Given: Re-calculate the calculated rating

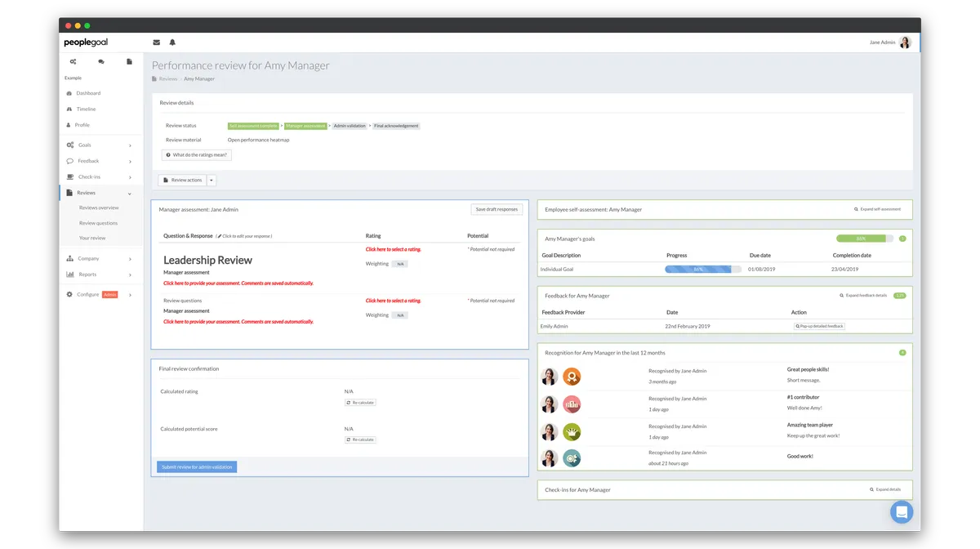Looking at the screenshot, I should pos(360,403).
